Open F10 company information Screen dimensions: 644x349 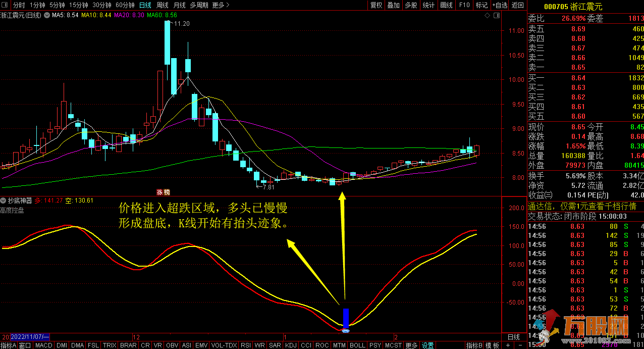(464, 5)
